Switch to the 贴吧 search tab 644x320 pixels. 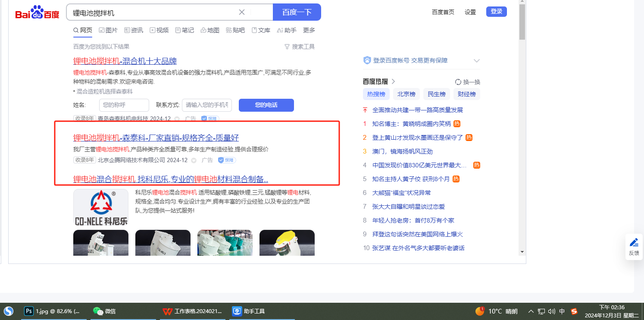click(235, 30)
